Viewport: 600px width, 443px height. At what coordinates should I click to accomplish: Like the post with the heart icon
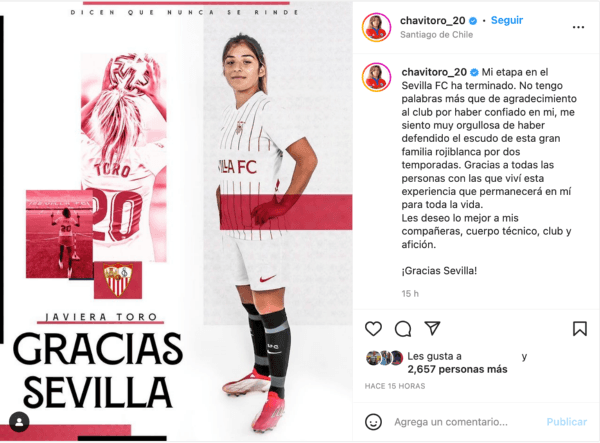[373, 329]
